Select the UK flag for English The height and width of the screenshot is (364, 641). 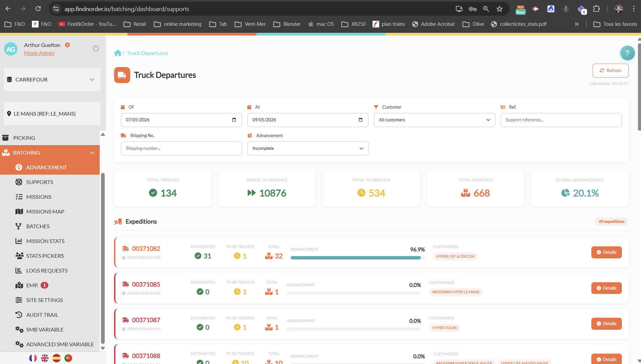(x=45, y=358)
